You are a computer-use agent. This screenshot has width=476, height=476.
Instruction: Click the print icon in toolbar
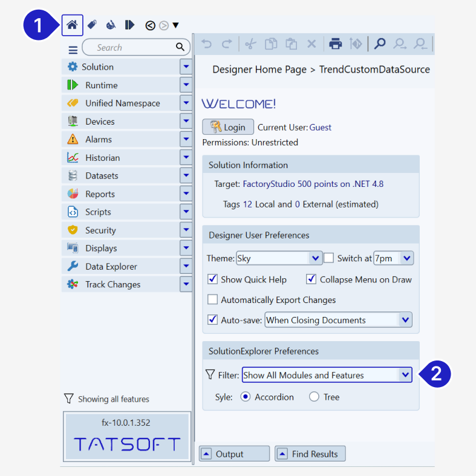(335, 44)
